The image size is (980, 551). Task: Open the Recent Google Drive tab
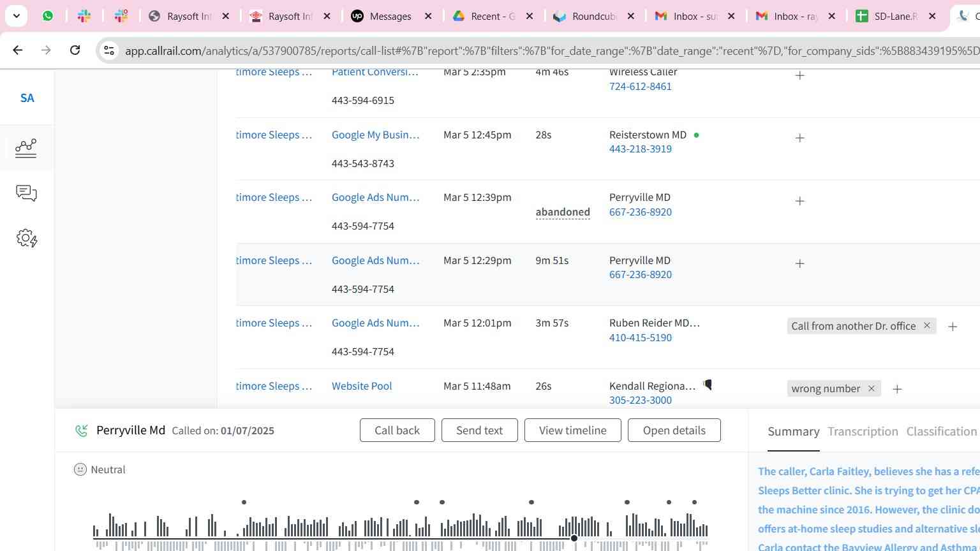click(x=493, y=17)
